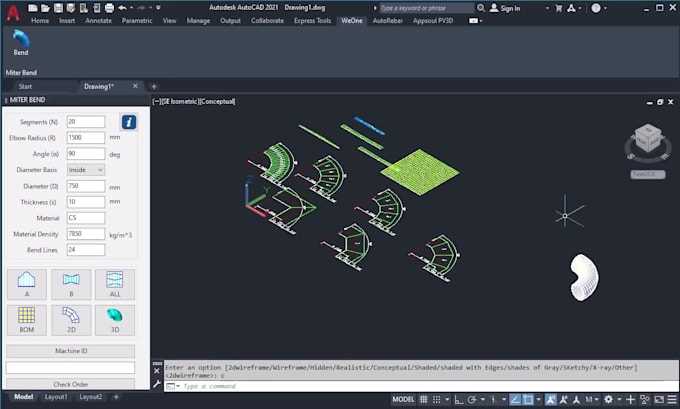Click the Autodesk App A icon
Screen dimensions: 680x409
pos(572,8)
